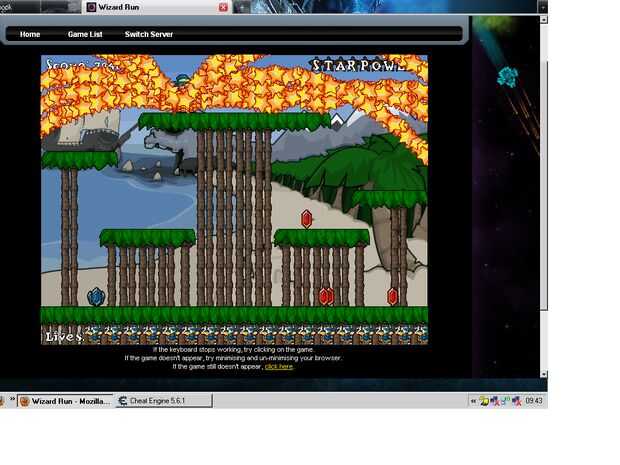Click the flying wizard character among stars
The width and height of the screenshot is (620, 465).
(182, 80)
